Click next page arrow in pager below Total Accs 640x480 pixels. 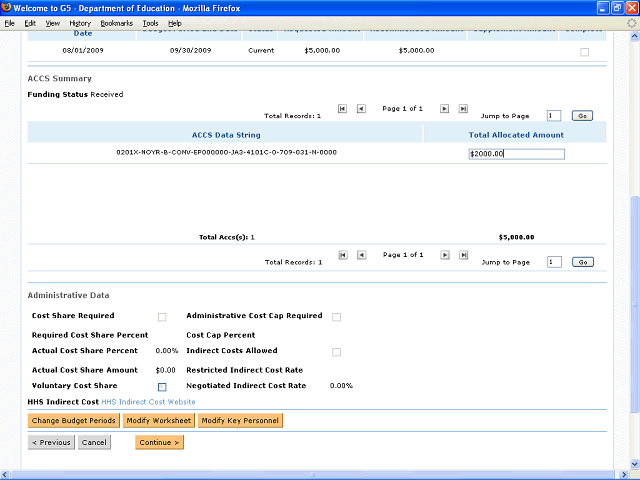click(445, 256)
